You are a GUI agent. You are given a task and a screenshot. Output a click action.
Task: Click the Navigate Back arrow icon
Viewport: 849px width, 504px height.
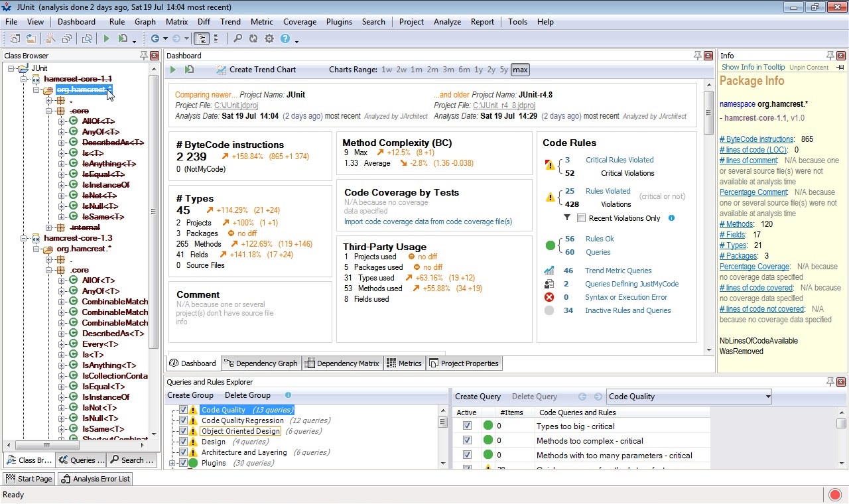155,39
